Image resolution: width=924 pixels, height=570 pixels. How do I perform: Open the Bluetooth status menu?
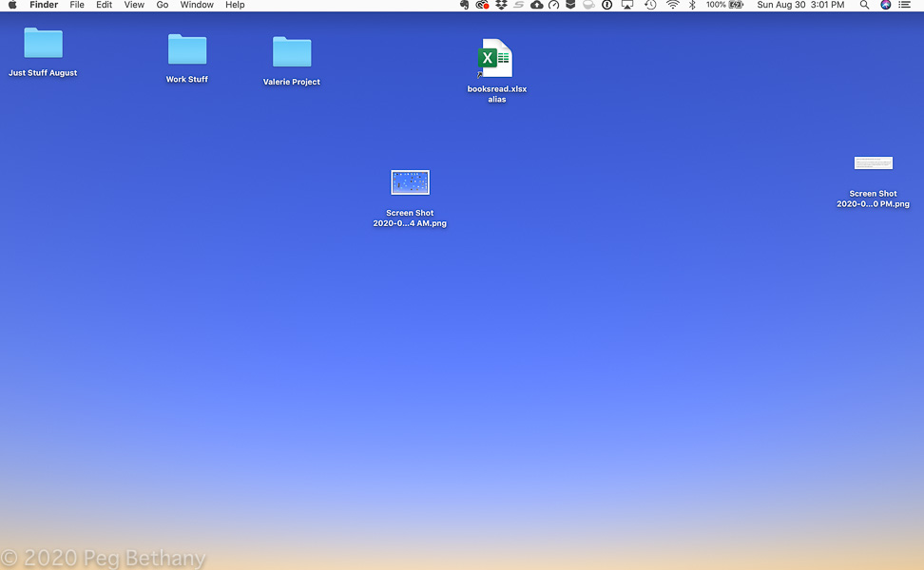pos(692,5)
